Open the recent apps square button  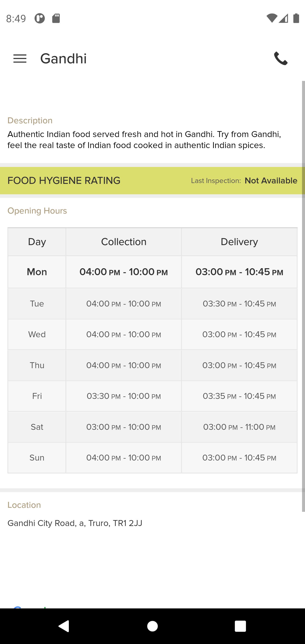[x=240, y=626]
